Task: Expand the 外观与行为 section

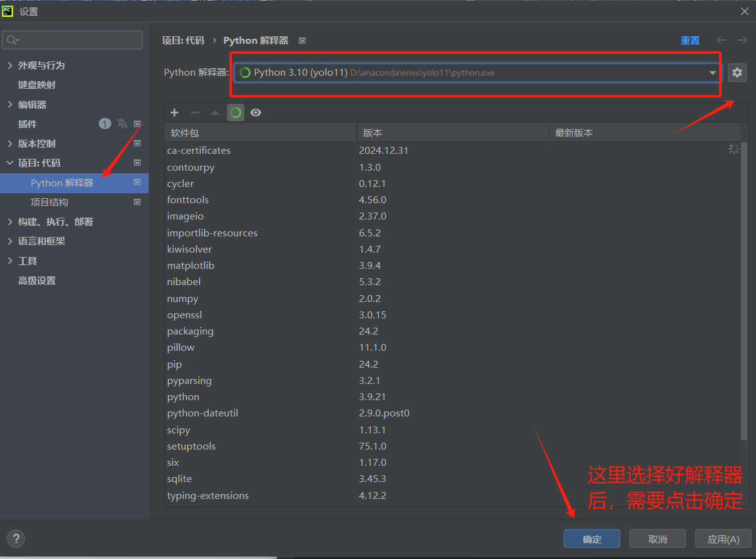Action: pos(10,65)
